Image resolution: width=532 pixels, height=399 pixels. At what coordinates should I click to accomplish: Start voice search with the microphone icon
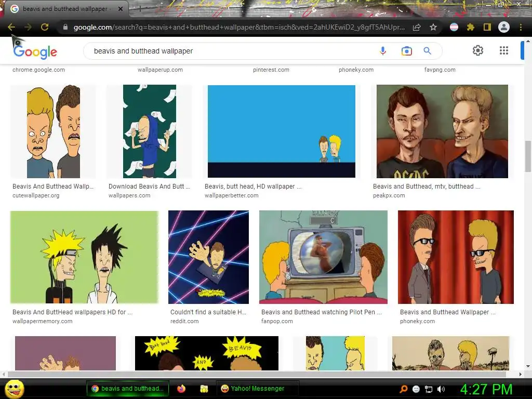383,51
